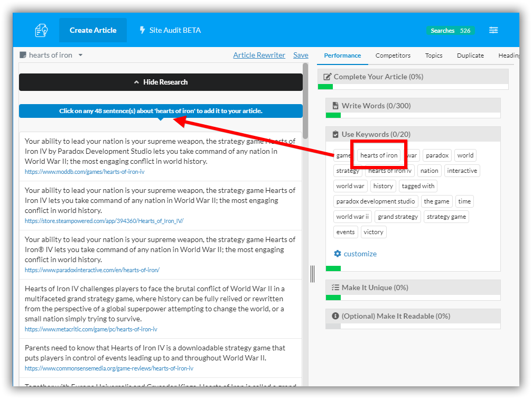Select the 'paradox' keyword tag
Viewport: 532px width, 399px height.
tap(437, 155)
